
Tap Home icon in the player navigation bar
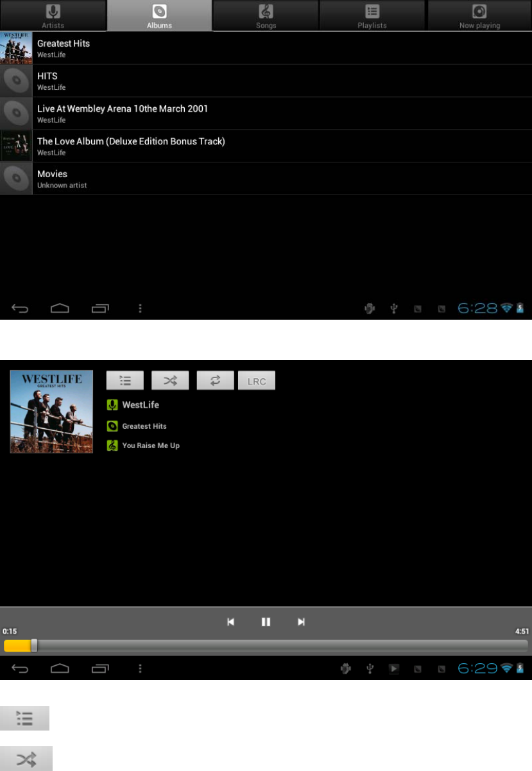point(60,669)
